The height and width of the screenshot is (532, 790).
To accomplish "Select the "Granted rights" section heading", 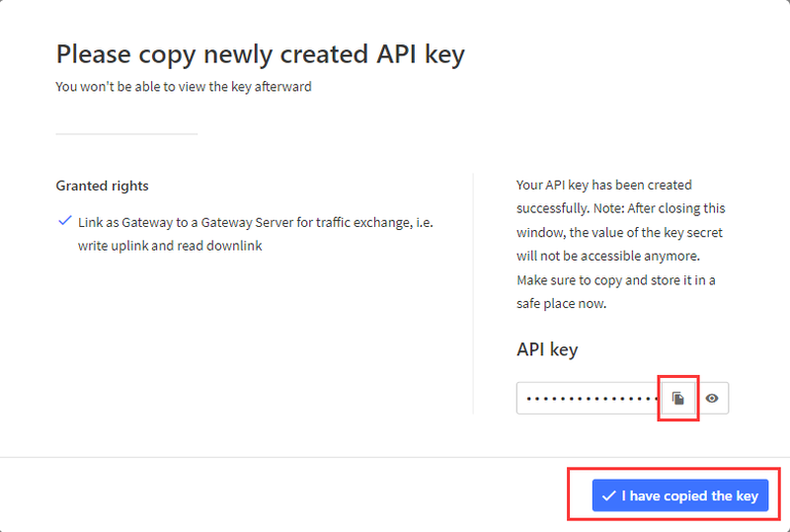I will coord(102,186).
